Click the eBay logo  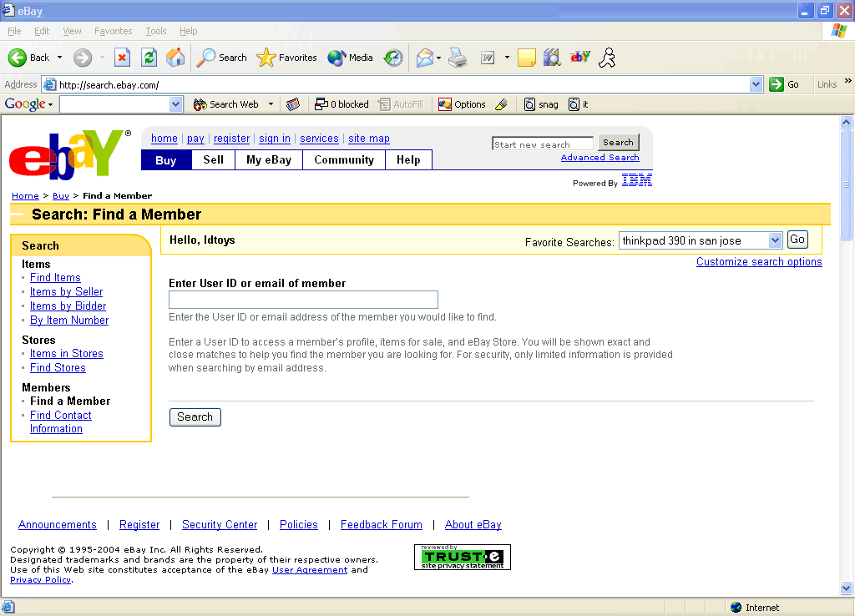pos(70,154)
